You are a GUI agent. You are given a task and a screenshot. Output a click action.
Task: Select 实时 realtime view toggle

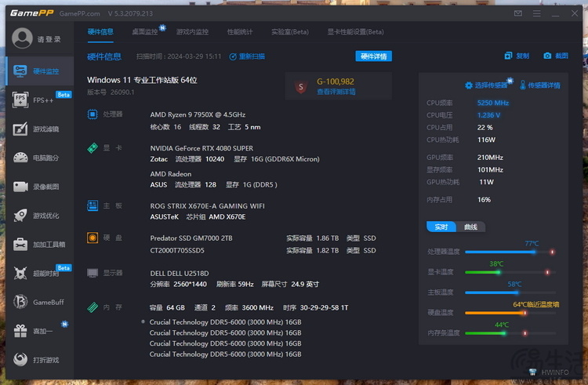(441, 227)
